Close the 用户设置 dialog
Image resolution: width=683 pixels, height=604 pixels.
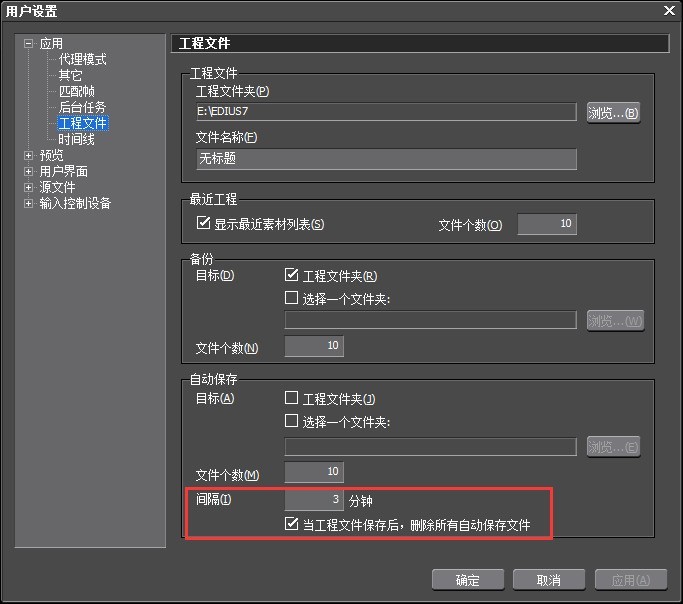[669, 10]
